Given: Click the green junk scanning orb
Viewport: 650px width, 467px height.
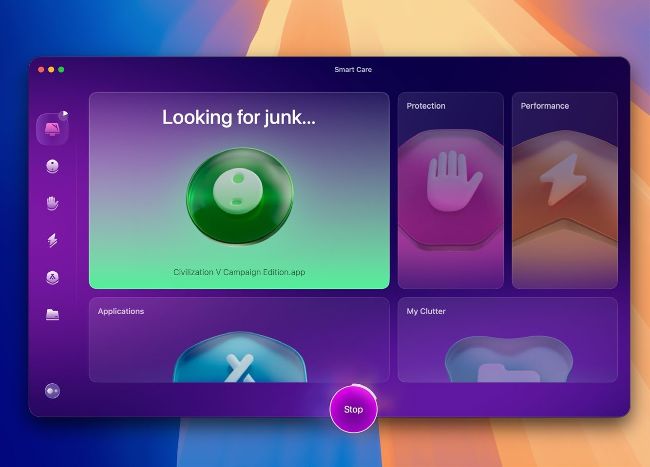Looking at the screenshot, I should point(238,196).
